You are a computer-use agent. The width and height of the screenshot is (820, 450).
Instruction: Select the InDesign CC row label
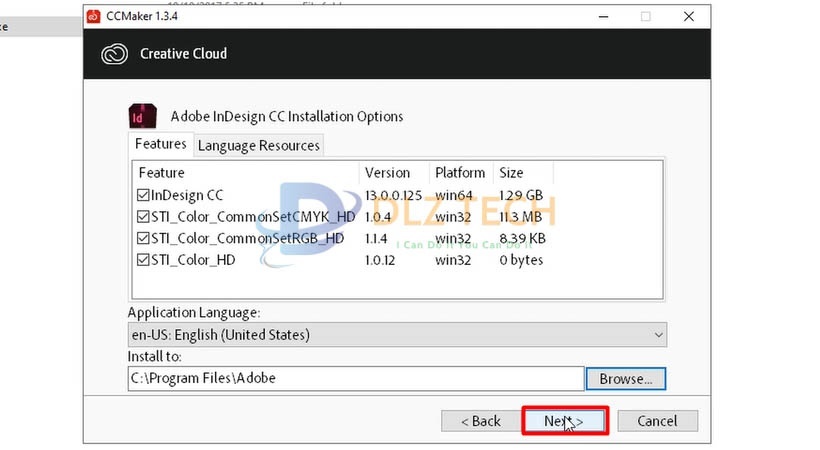[x=187, y=196]
